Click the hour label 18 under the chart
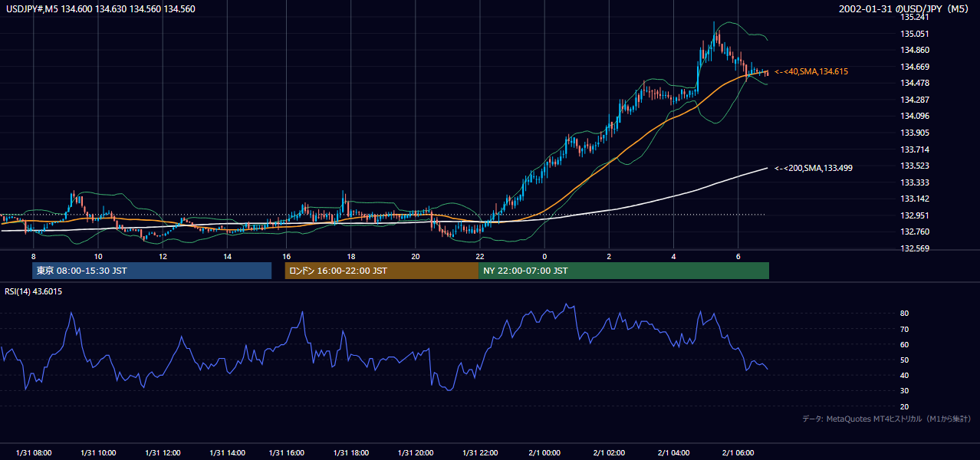Viewport: 980px width, 460px height. [x=350, y=256]
